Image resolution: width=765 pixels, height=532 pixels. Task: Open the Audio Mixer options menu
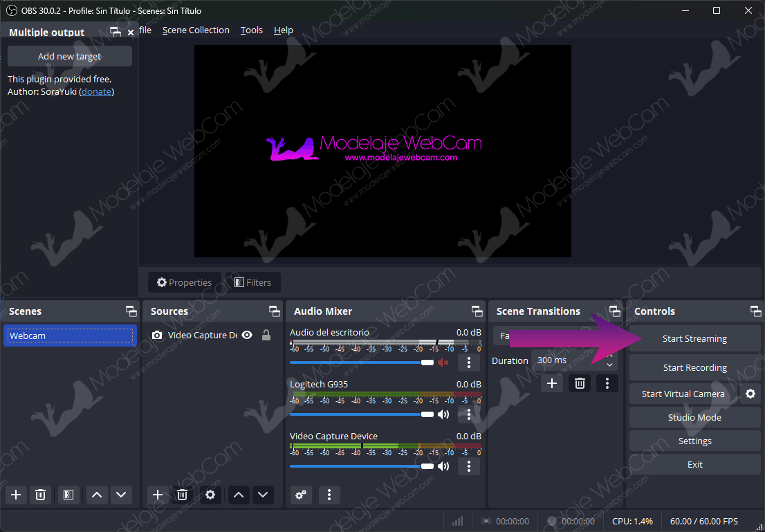point(328,495)
